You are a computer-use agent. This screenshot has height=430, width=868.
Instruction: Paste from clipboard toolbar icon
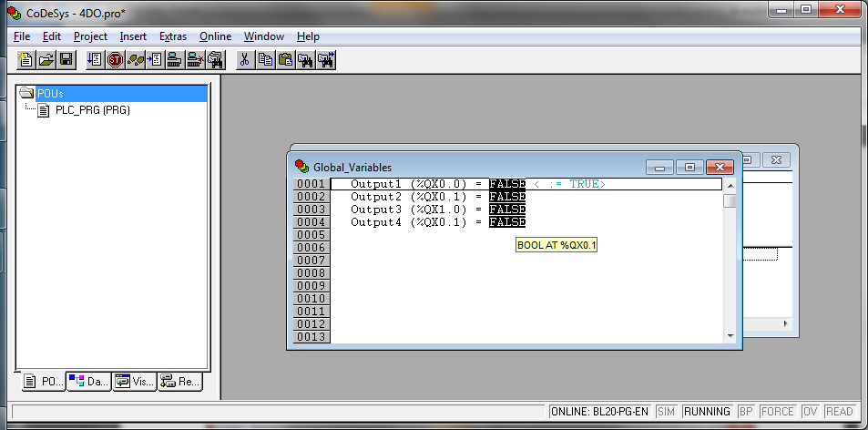(x=286, y=60)
